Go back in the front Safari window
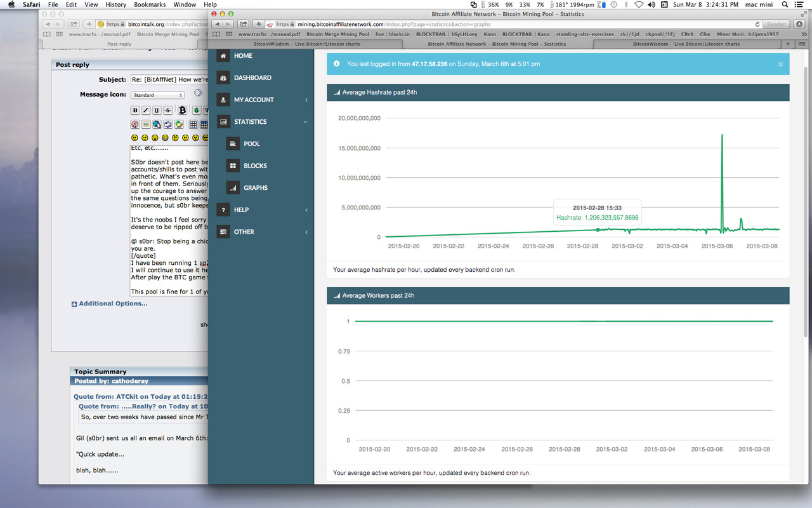812x508 pixels. tap(218, 24)
